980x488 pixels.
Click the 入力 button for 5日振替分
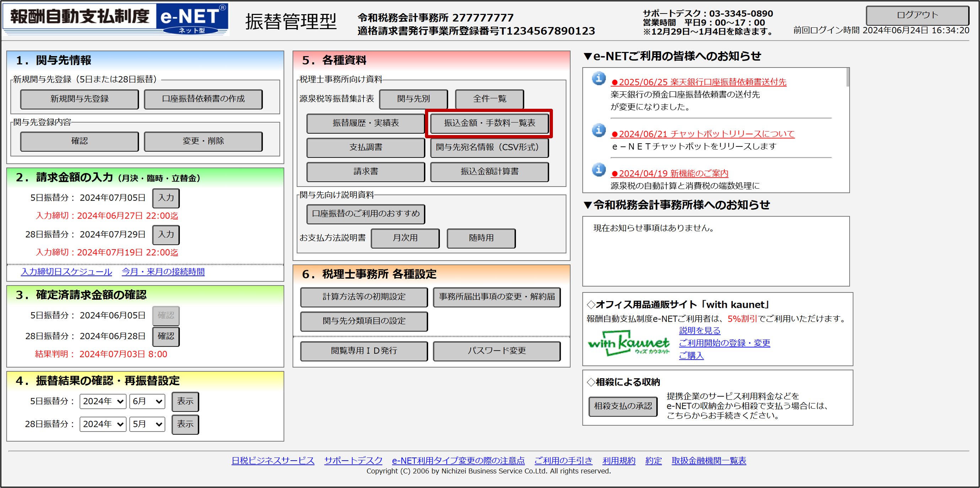tap(166, 198)
